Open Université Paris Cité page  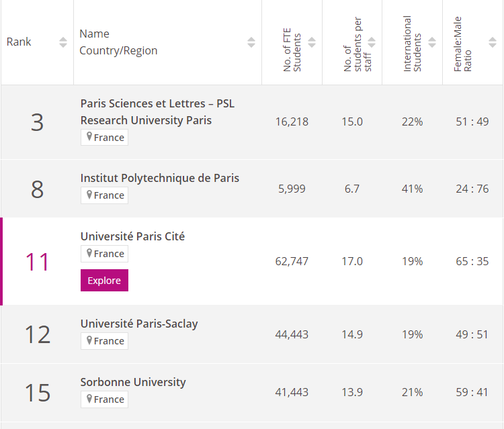point(132,236)
